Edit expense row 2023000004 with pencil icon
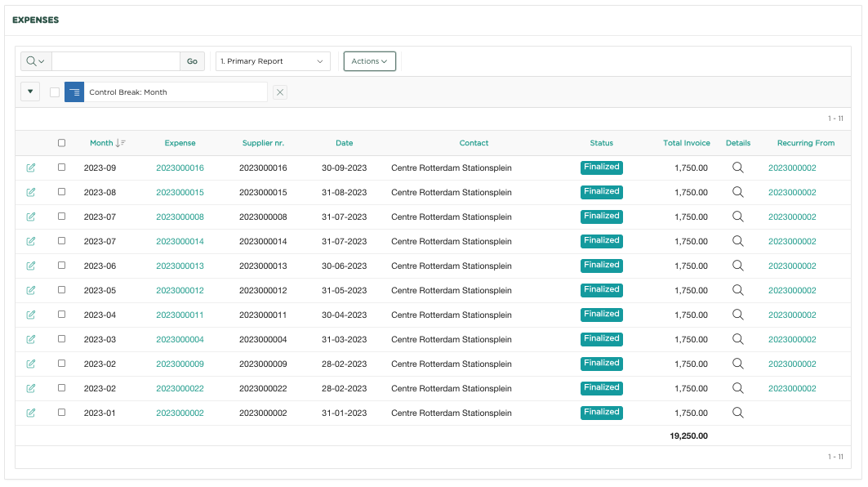The width and height of the screenshot is (868, 487). coord(31,339)
